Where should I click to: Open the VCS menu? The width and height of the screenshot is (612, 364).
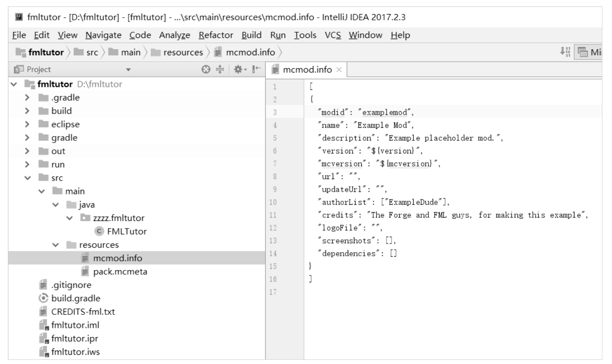point(332,35)
